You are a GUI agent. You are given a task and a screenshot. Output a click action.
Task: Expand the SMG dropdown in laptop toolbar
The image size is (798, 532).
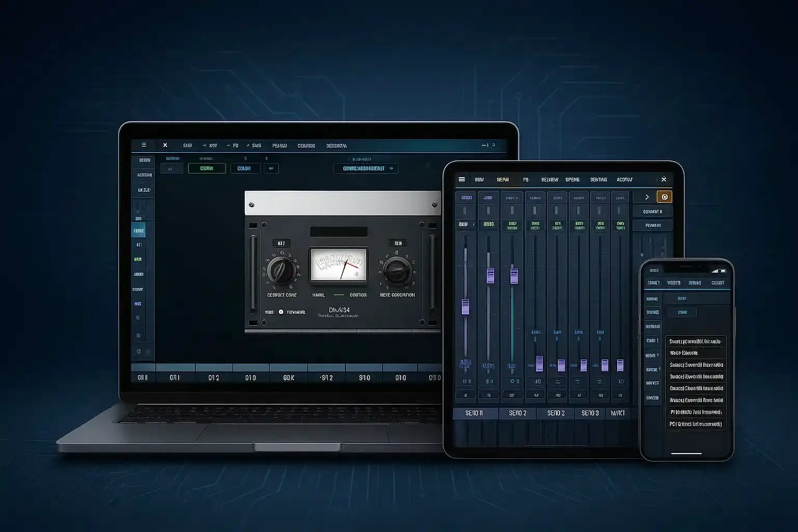(254, 145)
